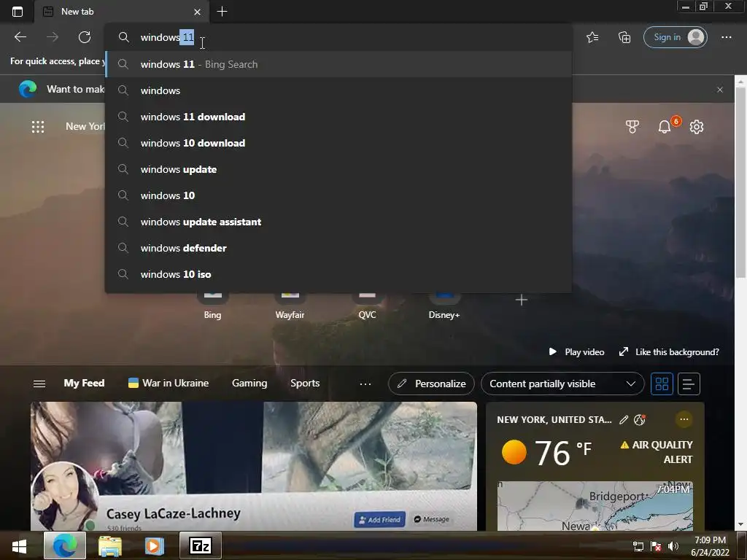Open the Favorites star icon
Image resolution: width=747 pixels, height=560 pixels.
point(592,37)
